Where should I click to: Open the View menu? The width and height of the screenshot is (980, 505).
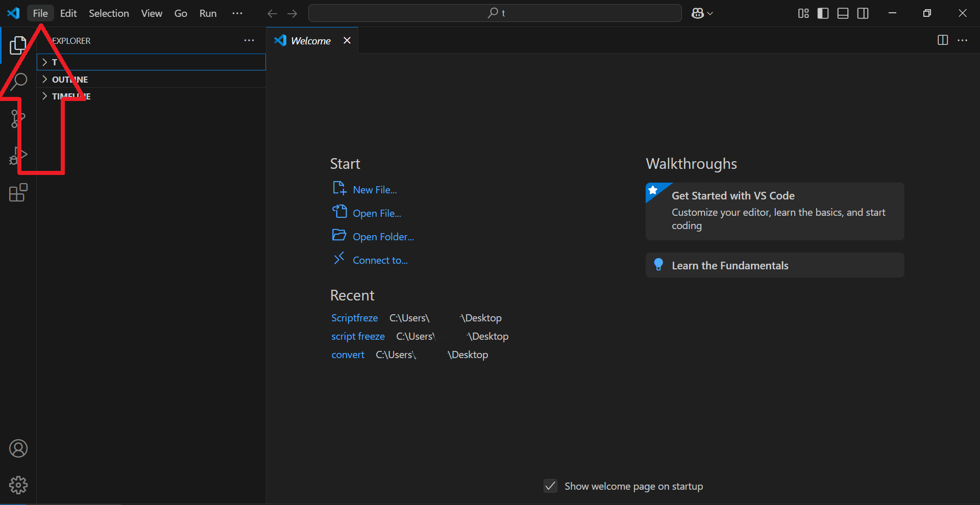(x=152, y=13)
